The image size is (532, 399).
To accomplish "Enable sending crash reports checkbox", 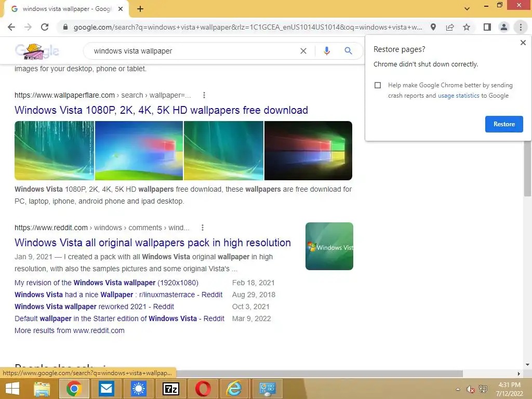I will (378, 85).
